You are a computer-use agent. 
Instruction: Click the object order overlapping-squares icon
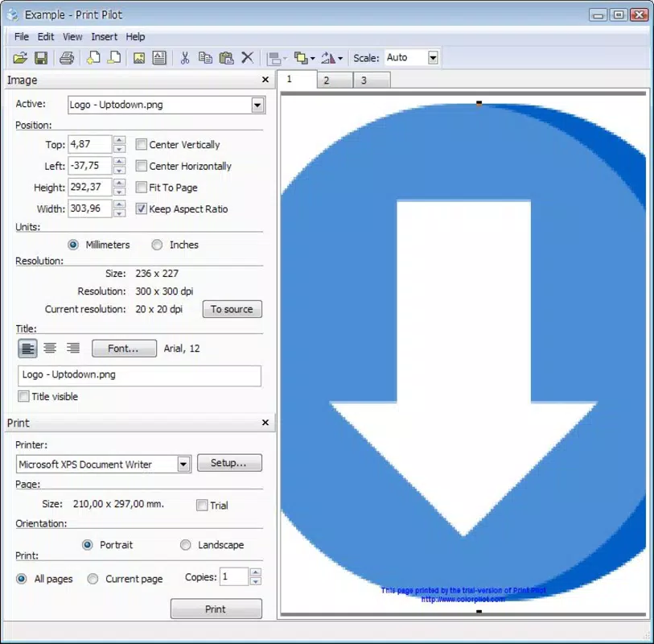(301, 58)
